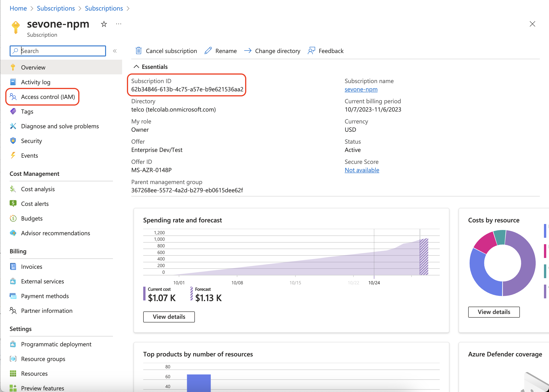Go to Home breadcrumb link
This screenshot has height=392, width=549.
pos(18,8)
